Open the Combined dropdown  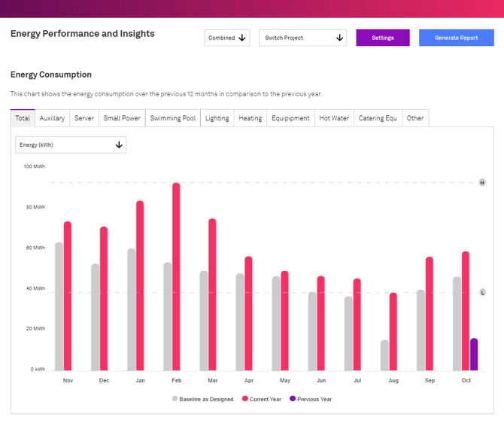pos(226,38)
